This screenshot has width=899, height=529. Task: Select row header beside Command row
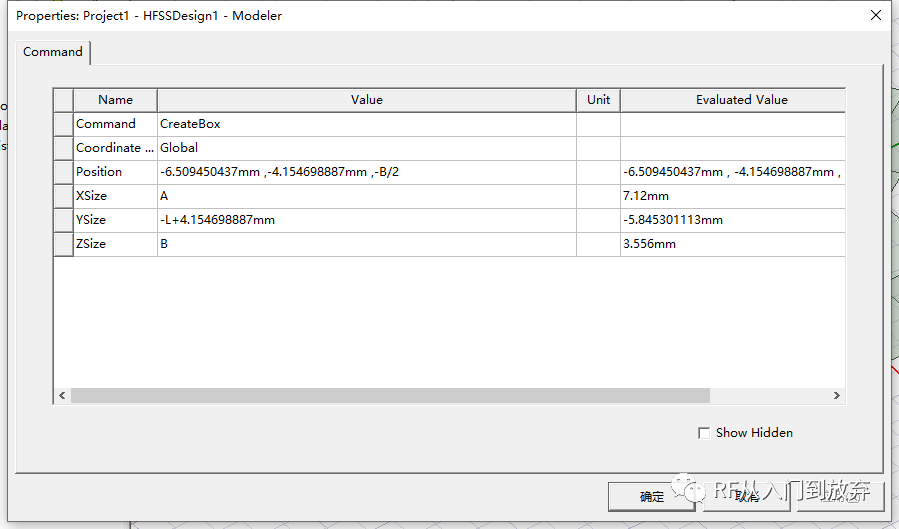[x=63, y=124]
